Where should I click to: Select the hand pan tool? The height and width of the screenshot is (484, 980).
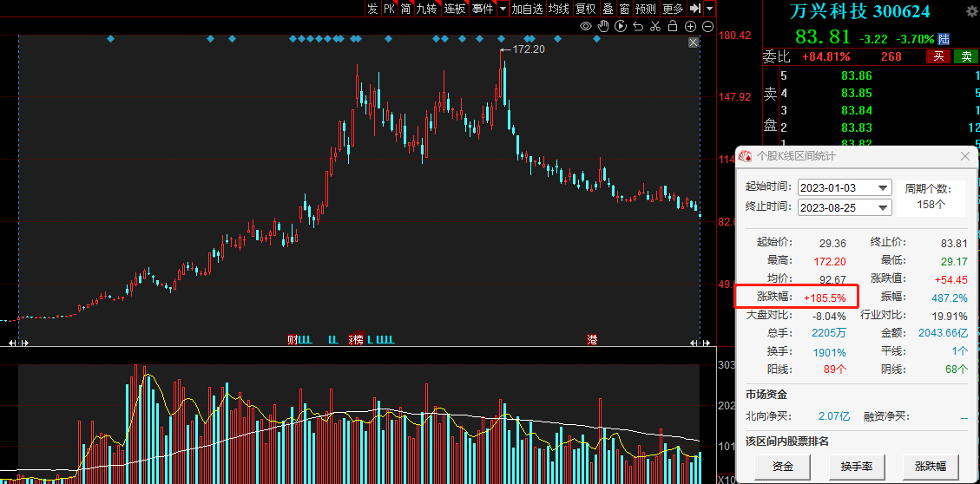[x=603, y=27]
